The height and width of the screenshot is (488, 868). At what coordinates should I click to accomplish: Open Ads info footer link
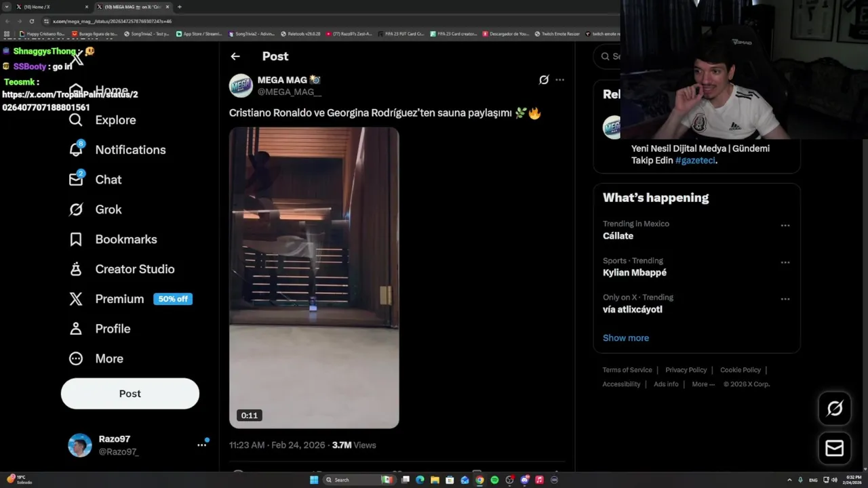[x=666, y=384]
